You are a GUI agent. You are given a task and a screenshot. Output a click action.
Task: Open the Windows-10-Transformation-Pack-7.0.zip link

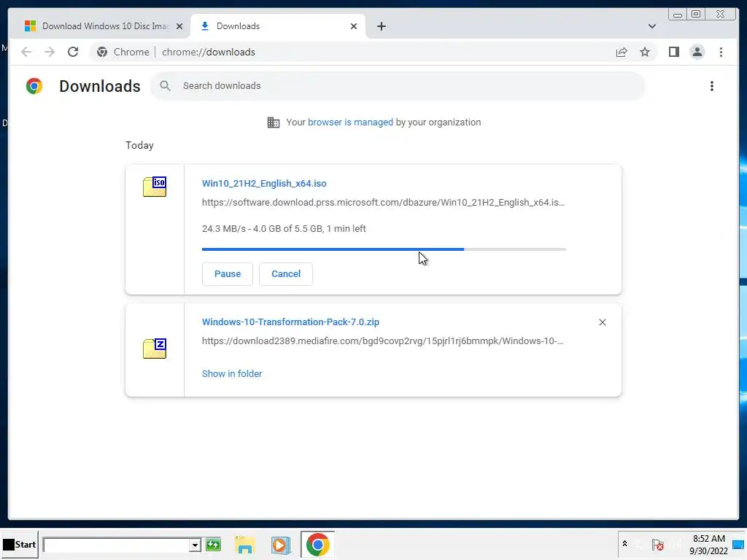click(x=290, y=322)
